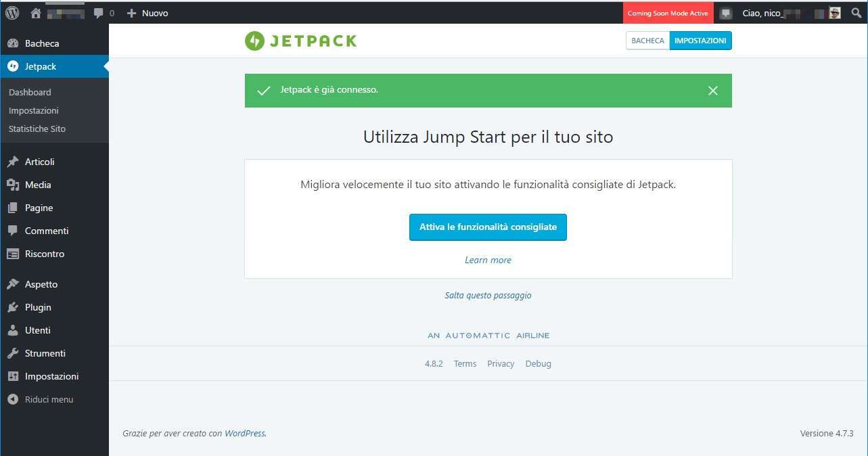Click the Media icon
This screenshot has height=456, width=868.
click(x=13, y=185)
